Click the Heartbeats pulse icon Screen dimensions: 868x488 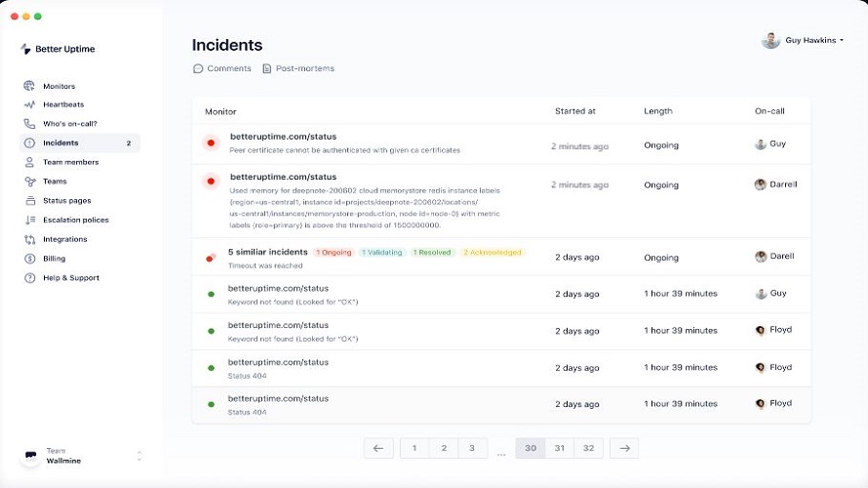tap(29, 104)
